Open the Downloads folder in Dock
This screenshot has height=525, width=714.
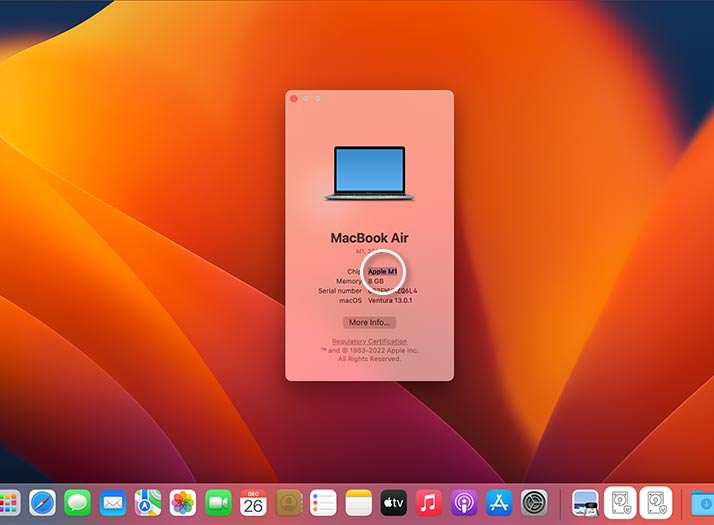point(703,503)
